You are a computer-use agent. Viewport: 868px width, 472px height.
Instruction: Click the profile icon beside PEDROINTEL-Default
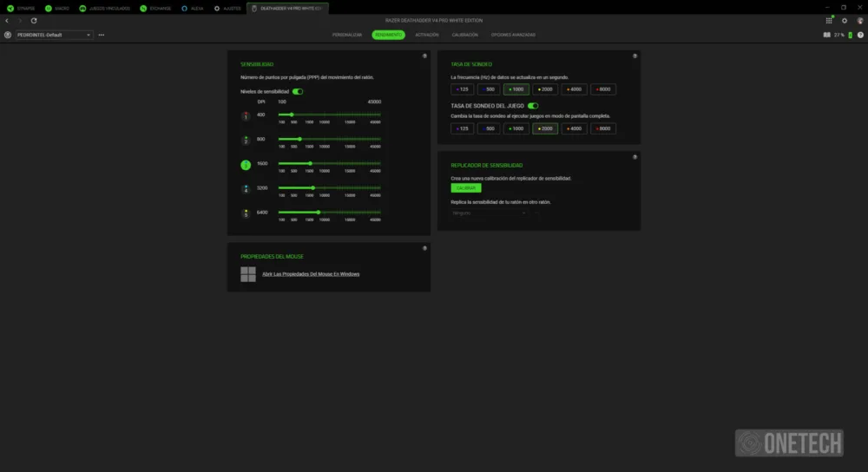(8, 35)
